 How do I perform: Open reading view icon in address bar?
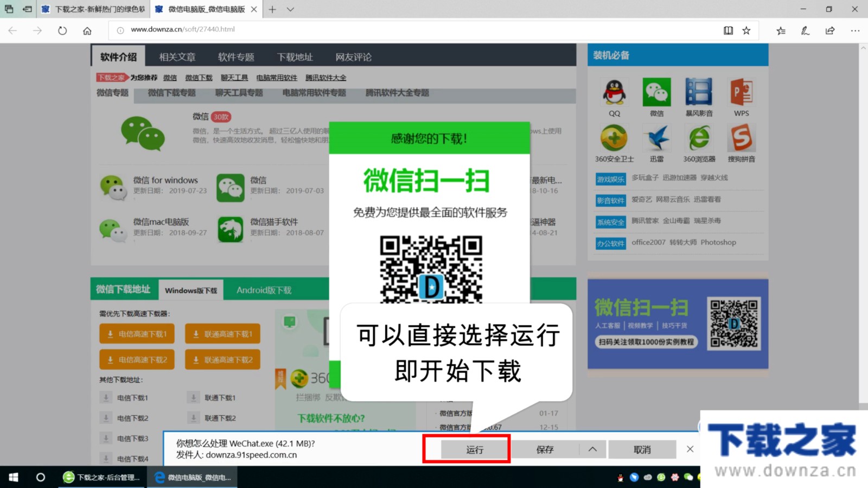[x=728, y=30]
